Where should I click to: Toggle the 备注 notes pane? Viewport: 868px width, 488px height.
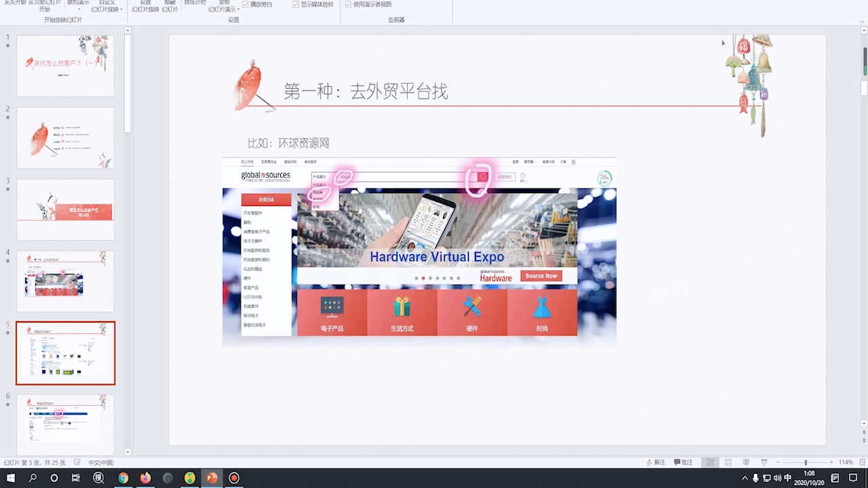[x=655, y=462]
